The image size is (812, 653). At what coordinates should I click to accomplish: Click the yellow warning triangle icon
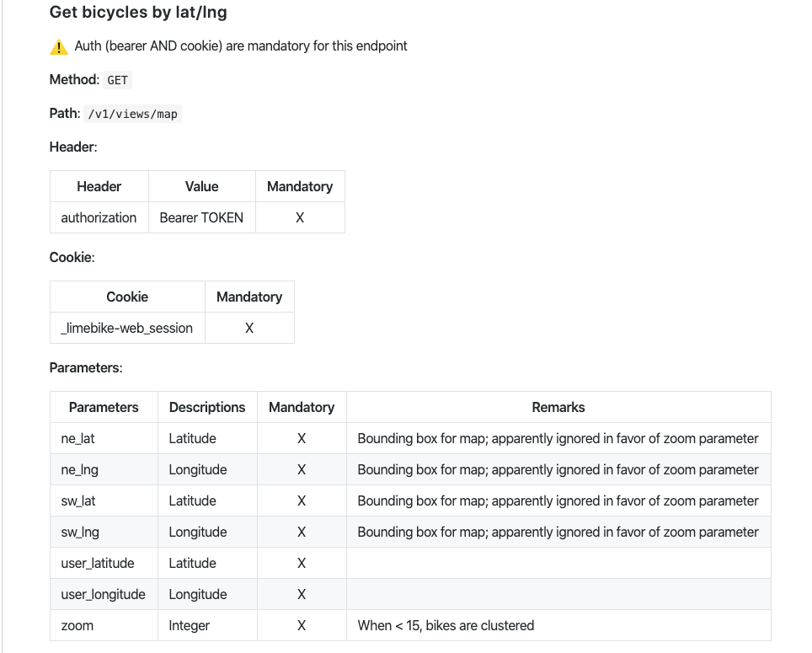[59, 47]
